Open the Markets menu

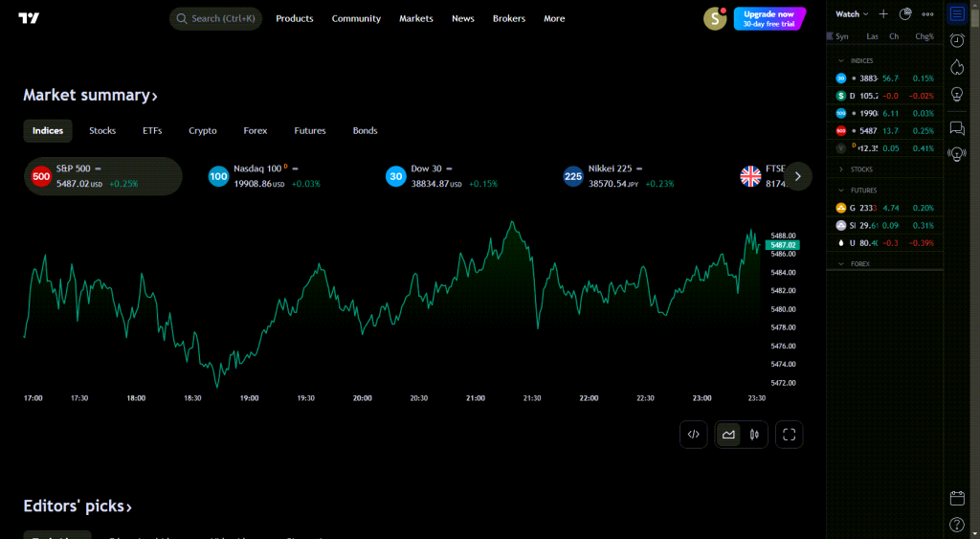click(416, 19)
